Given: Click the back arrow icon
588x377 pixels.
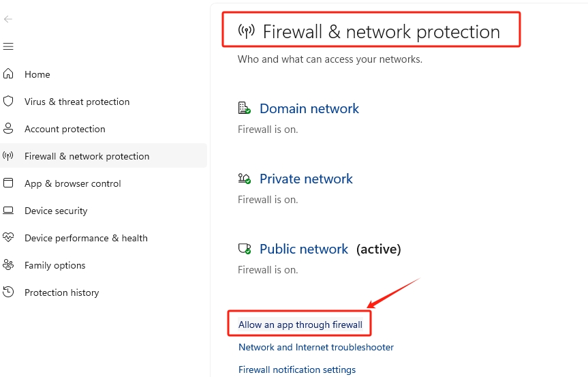Looking at the screenshot, I should (x=8, y=19).
